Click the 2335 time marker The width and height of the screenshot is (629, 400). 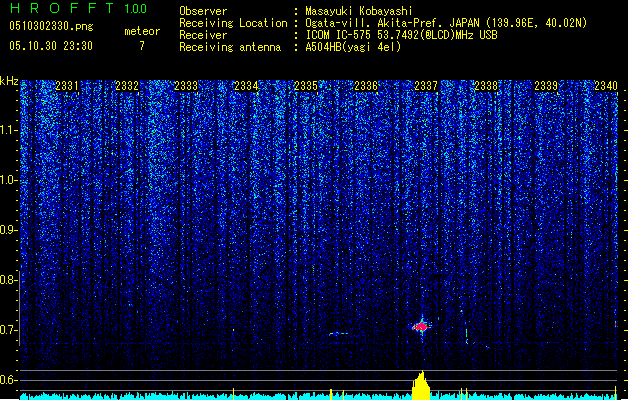tap(306, 85)
